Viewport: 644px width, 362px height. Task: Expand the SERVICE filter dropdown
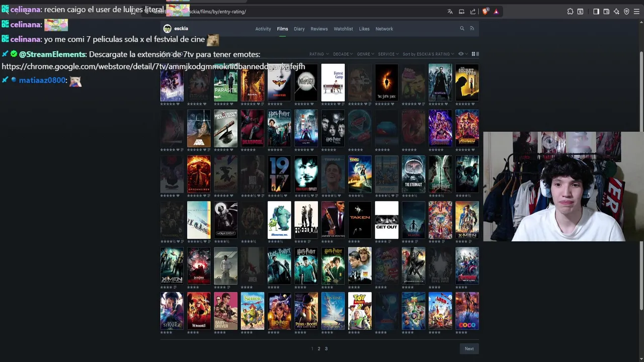[x=388, y=54]
